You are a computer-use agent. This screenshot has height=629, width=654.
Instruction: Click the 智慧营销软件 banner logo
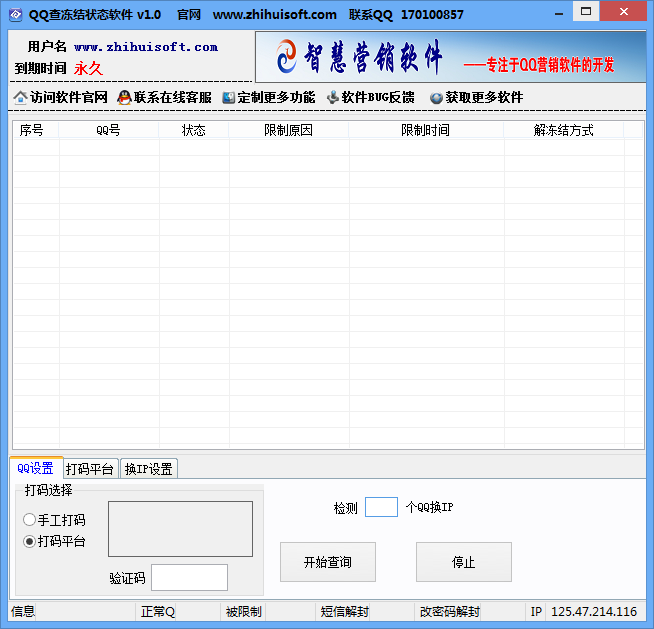pyautogui.click(x=289, y=59)
